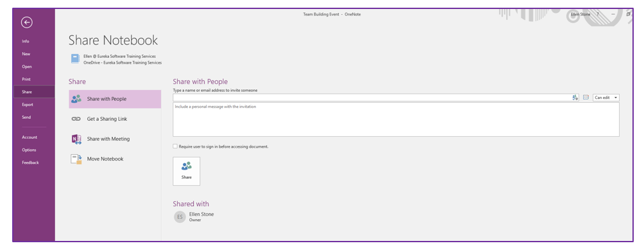The width and height of the screenshot is (644, 248).
Task: Click the chain link sharing icon
Action: [x=76, y=119]
